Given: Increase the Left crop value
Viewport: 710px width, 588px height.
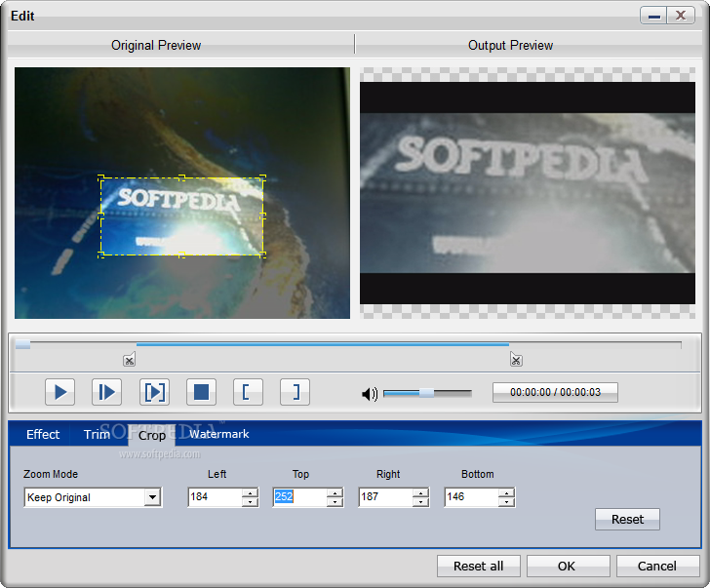Looking at the screenshot, I should (250, 493).
